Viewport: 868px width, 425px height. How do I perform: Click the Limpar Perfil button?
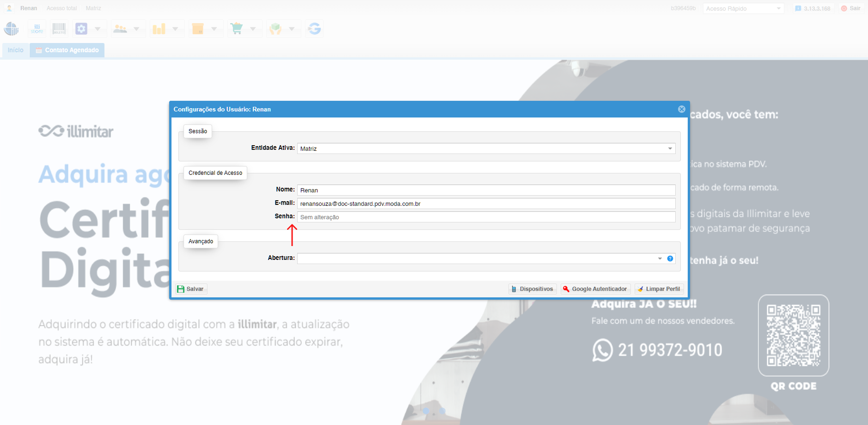click(x=659, y=289)
